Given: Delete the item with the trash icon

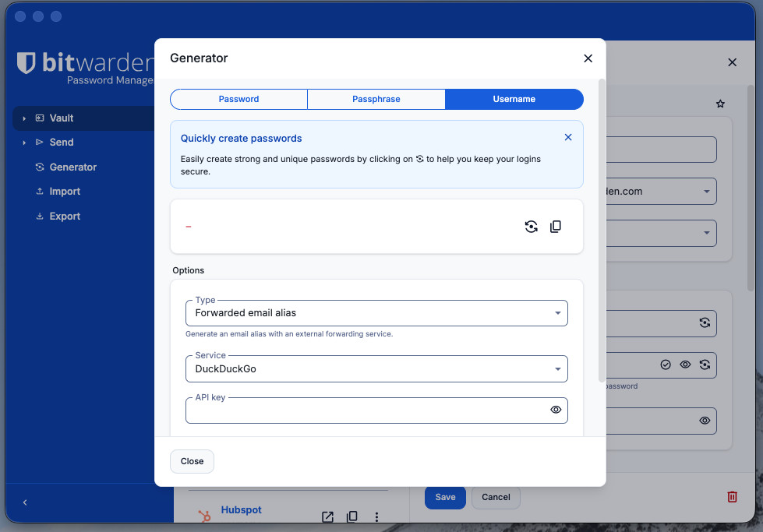Looking at the screenshot, I should click(x=732, y=497).
